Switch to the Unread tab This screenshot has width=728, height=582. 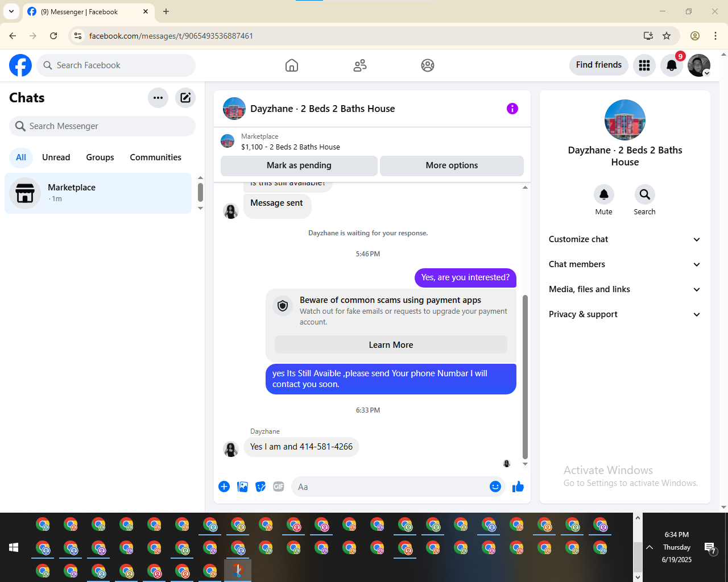click(x=56, y=157)
